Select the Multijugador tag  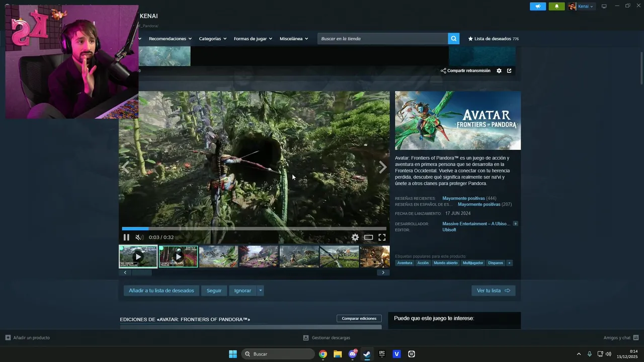(473, 263)
